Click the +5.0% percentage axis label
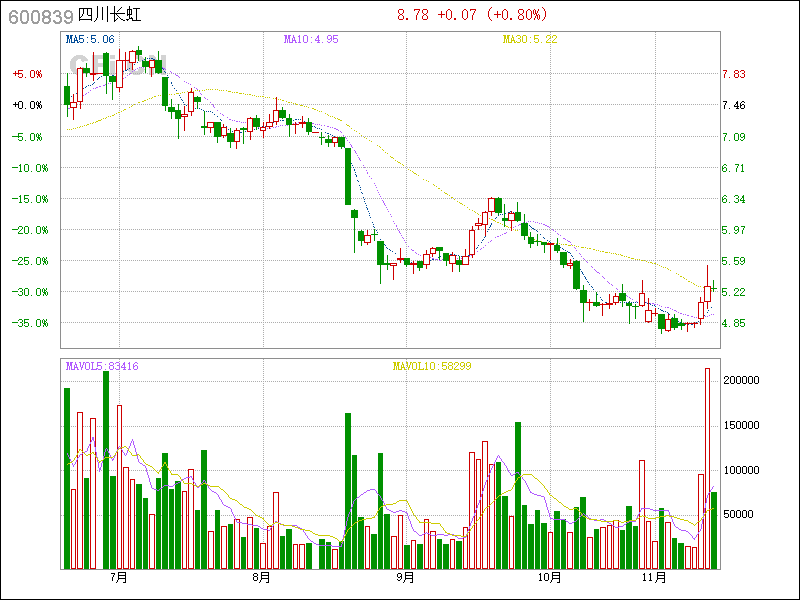Viewport: 800px width, 600px height. click(x=27, y=74)
